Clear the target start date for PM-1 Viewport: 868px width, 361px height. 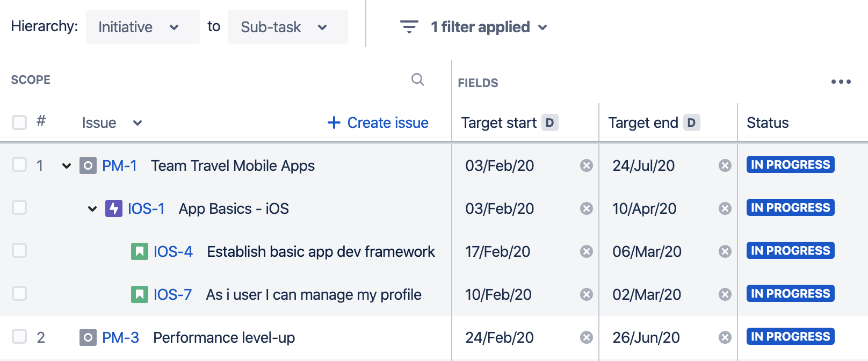pyautogui.click(x=586, y=165)
